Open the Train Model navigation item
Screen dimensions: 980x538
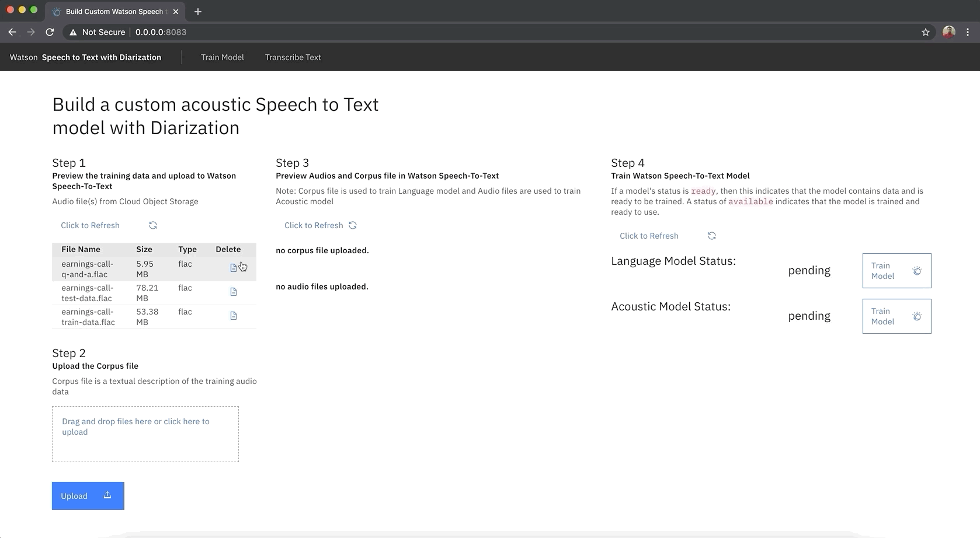[x=223, y=57]
